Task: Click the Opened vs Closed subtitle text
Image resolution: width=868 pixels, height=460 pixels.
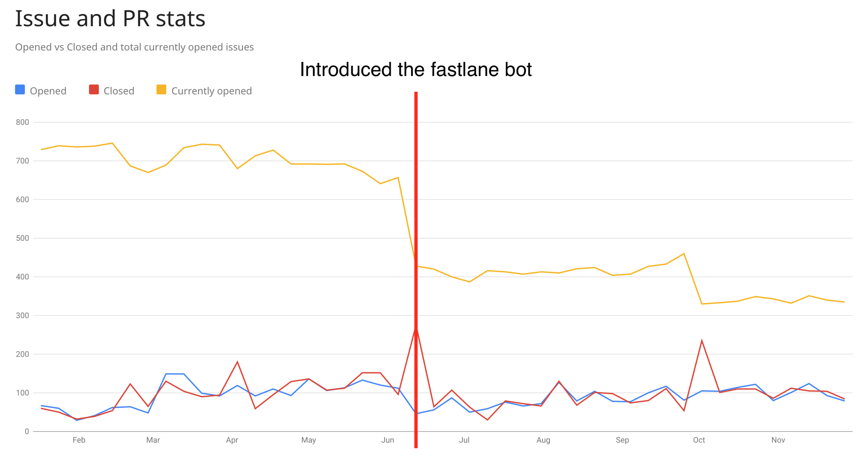Action: 134,47
